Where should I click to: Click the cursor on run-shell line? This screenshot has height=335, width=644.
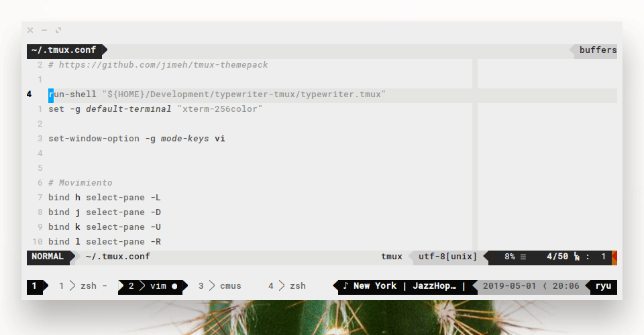[51, 96]
